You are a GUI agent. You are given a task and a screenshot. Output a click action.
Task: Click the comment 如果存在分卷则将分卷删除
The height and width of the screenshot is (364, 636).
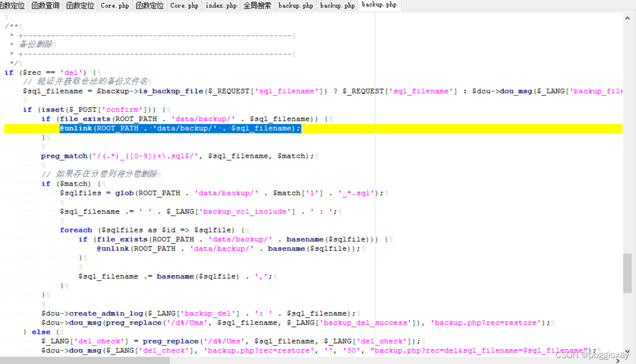click(x=99, y=174)
